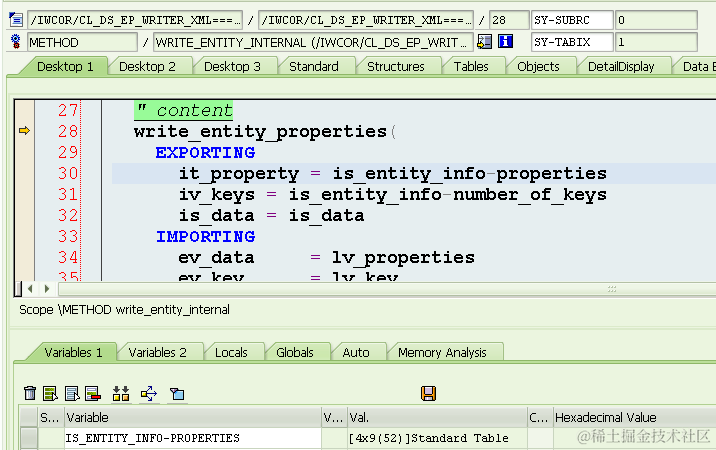716x450 pixels.
Task: Select the Globals tab
Action: [295, 353]
